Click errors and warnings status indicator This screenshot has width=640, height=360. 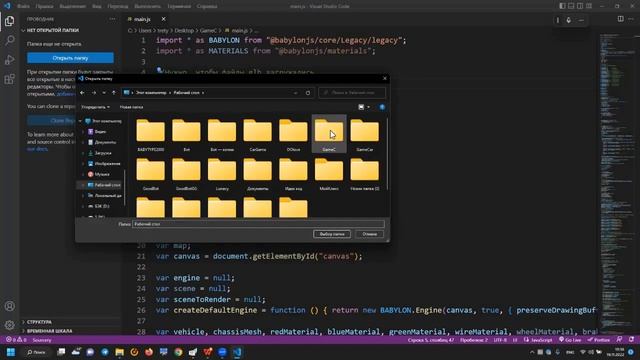click(x=16, y=340)
